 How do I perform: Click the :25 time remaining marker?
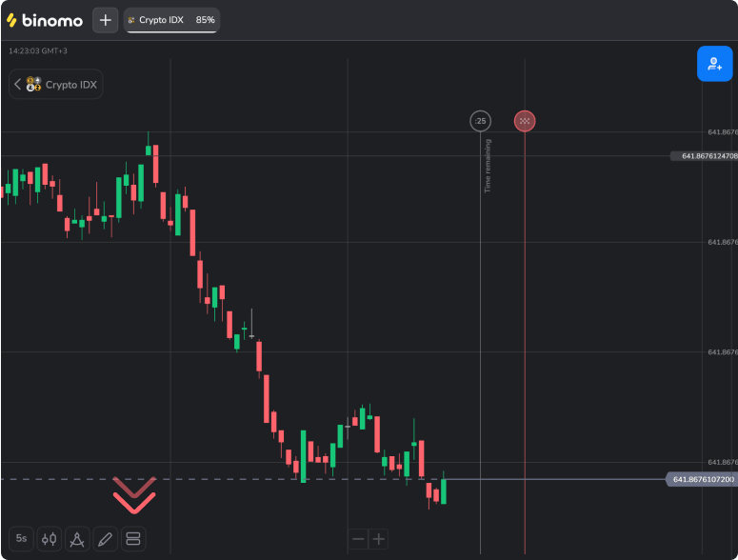(480, 121)
